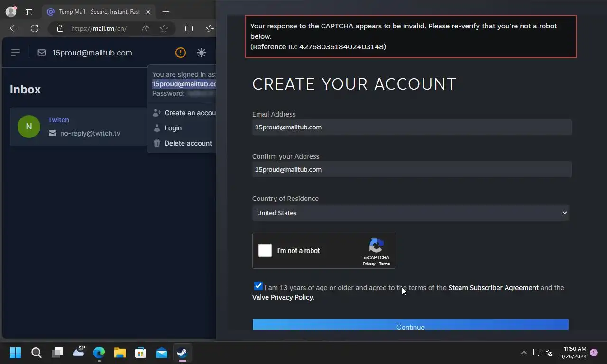Click the green N sender avatar

[29, 127]
